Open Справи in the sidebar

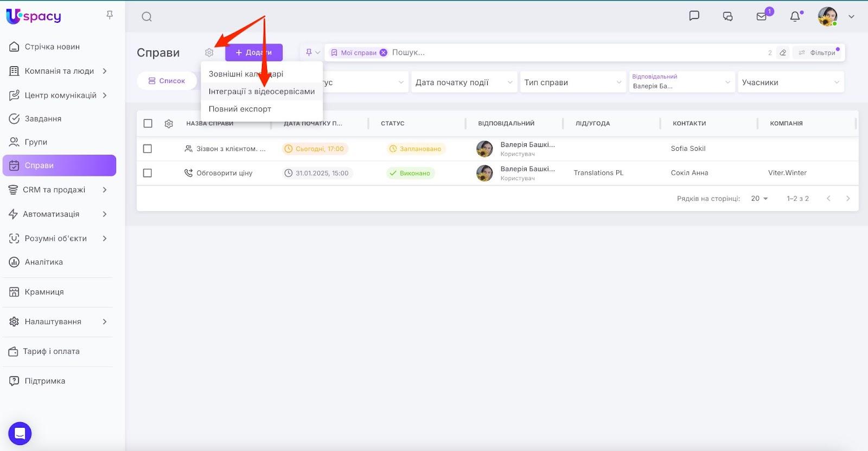pyautogui.click(x=59, y=166)
